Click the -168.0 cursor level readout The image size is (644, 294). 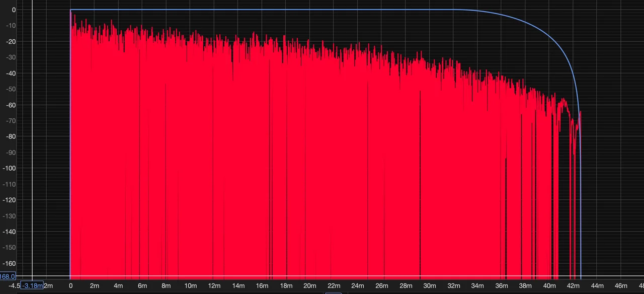(8, 276)
